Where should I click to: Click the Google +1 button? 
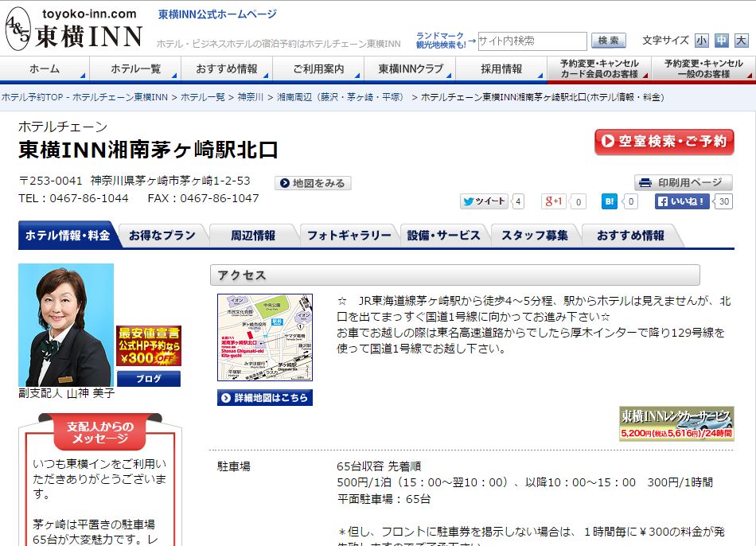553,201
